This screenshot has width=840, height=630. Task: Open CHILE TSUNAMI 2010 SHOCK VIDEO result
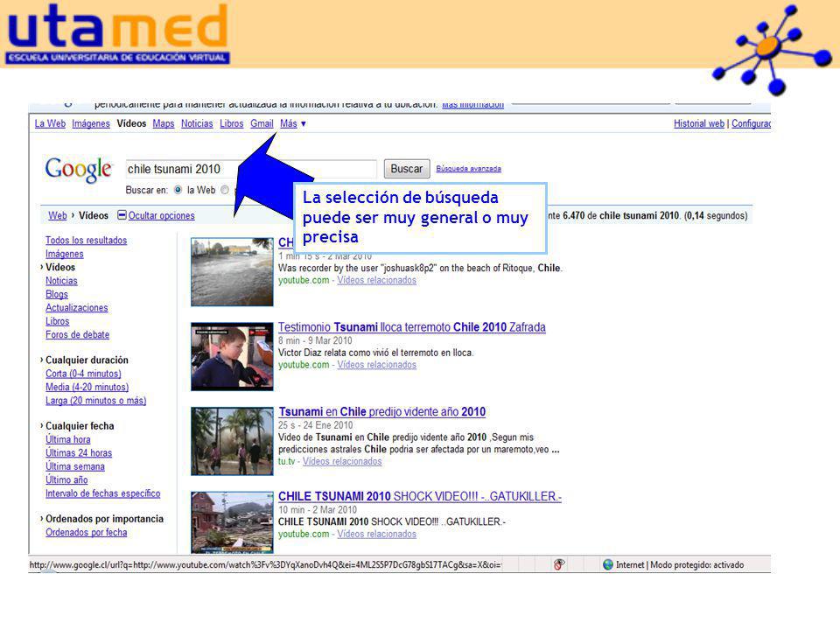coord(420,496)
